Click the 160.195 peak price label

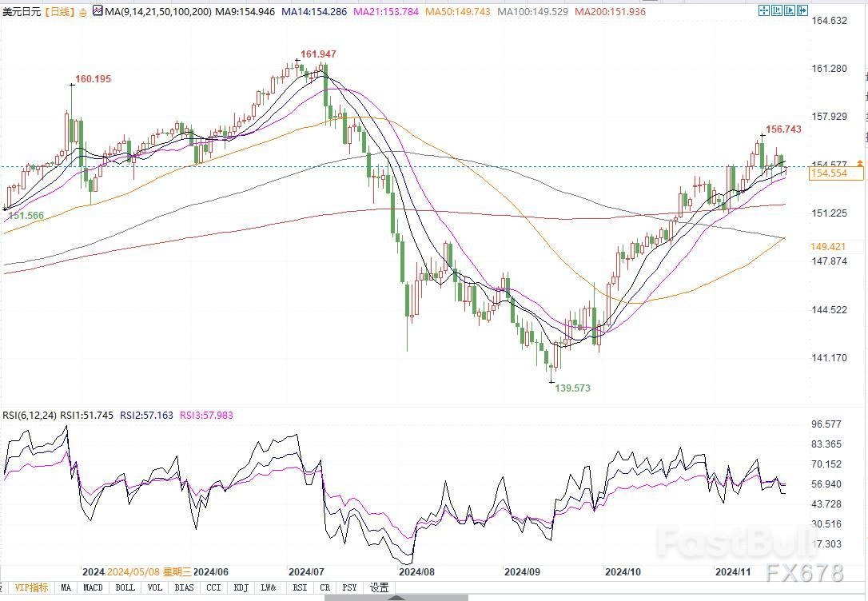click(93, 79)
